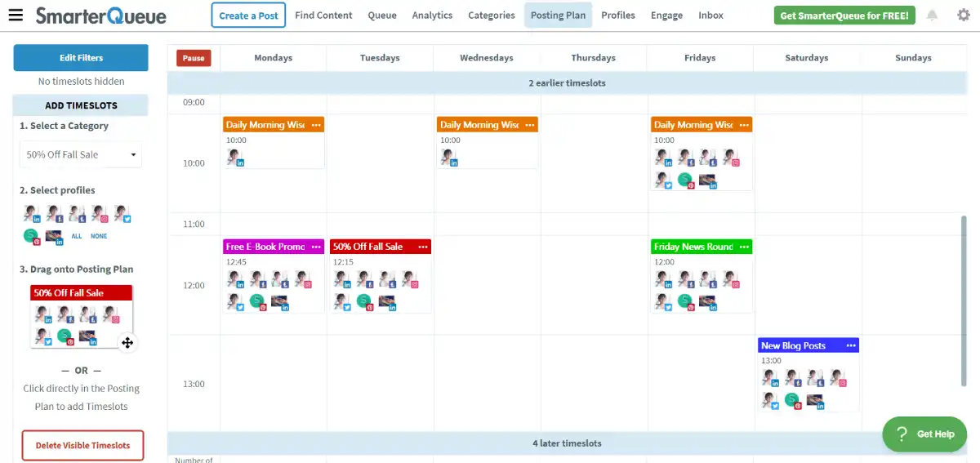Open Find Content tab

tap(323, 16)
